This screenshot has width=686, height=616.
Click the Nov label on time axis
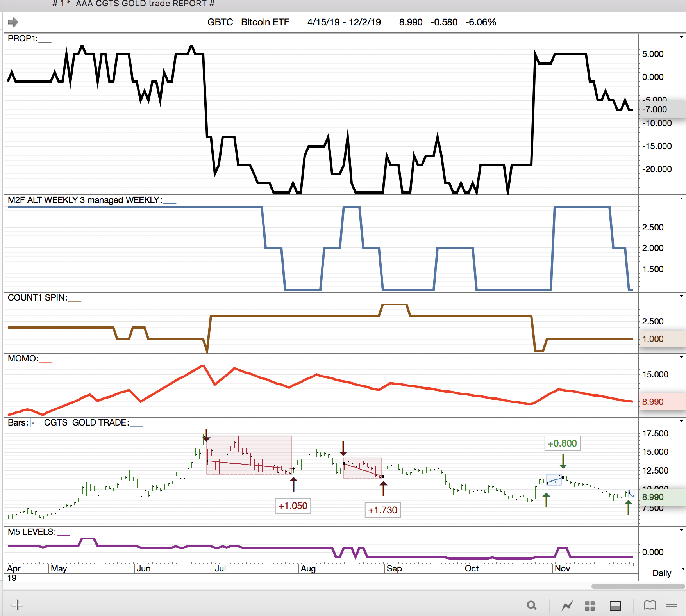(x=563, y=568)
